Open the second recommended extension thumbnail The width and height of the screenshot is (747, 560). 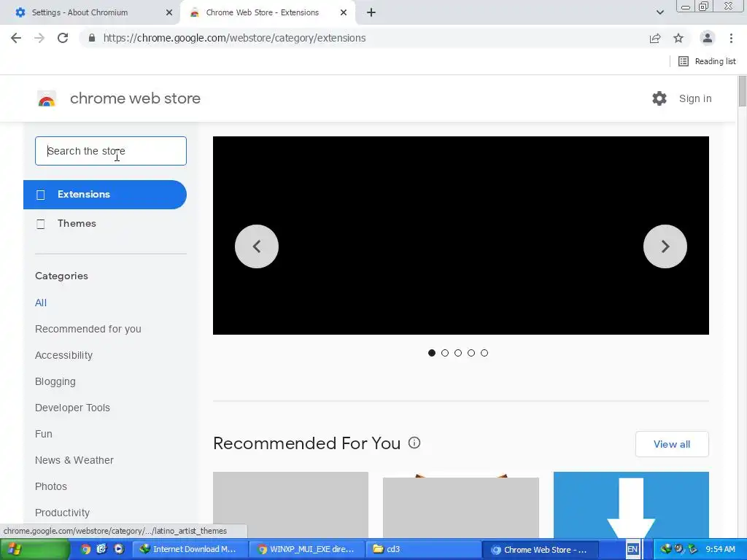pos(461,506)
